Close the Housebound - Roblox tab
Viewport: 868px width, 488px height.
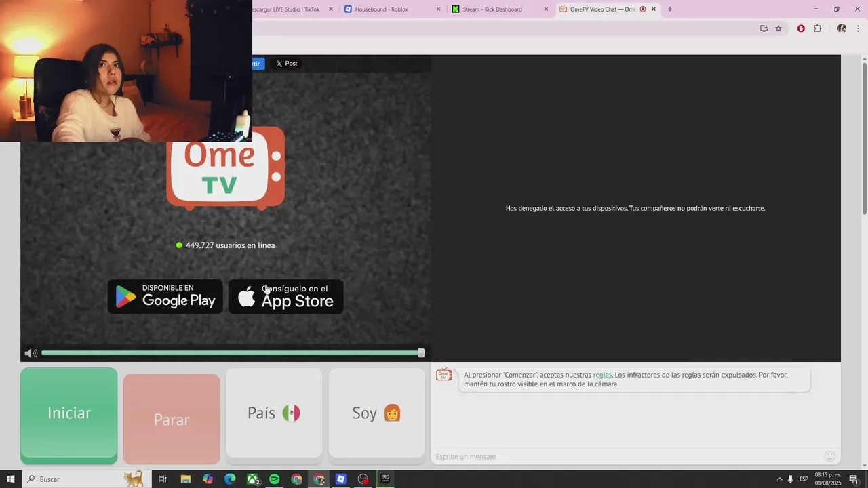pyautogui.click(x=438, y=9)
